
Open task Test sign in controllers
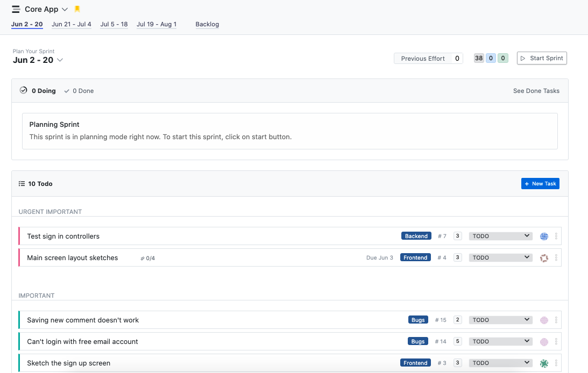pos(63,236)
